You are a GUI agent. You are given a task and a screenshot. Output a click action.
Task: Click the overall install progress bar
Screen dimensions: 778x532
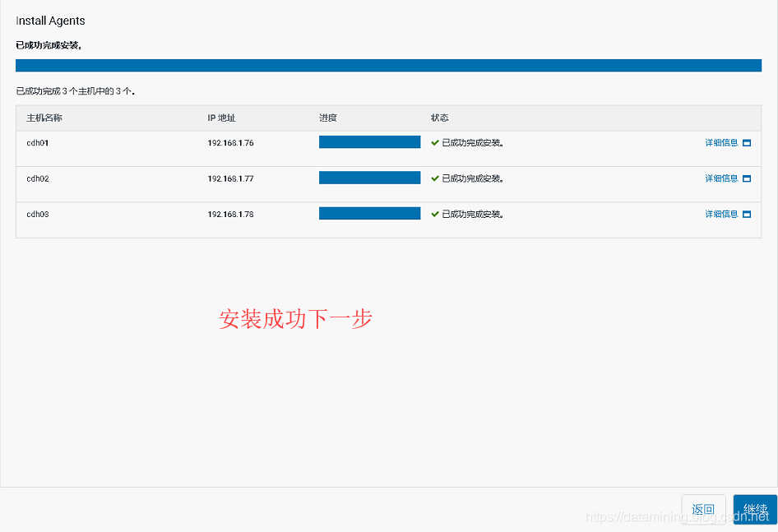pos(388,66)
